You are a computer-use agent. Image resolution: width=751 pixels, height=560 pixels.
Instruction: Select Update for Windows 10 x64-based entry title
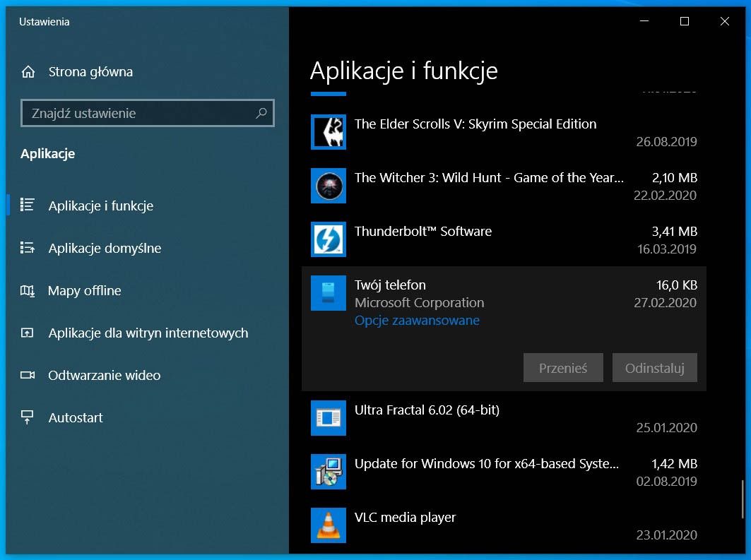[x=487, y=463]
